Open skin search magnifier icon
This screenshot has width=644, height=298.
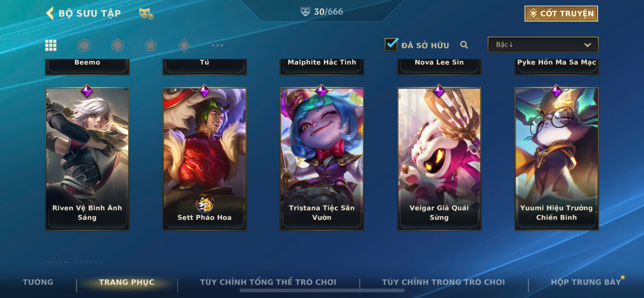click(464, 45)
